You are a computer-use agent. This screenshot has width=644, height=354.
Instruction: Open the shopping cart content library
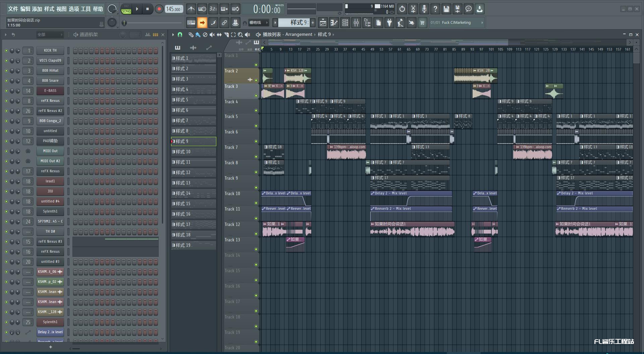pyautogui.click(x=422, y=23)
